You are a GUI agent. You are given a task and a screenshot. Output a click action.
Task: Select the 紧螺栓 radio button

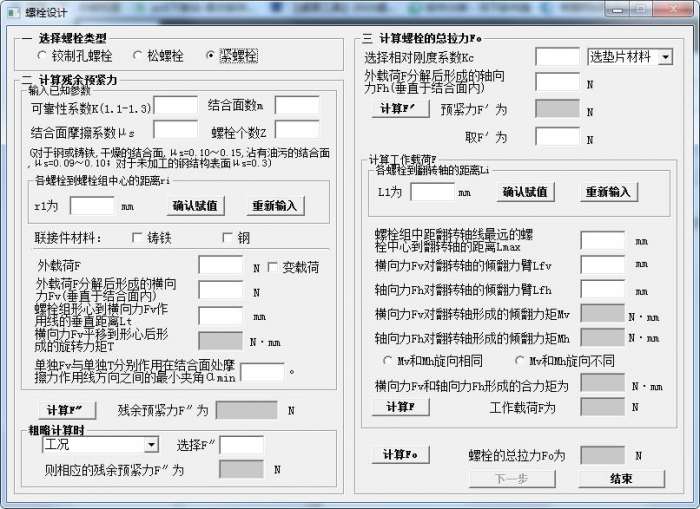(x=232, y=56)
